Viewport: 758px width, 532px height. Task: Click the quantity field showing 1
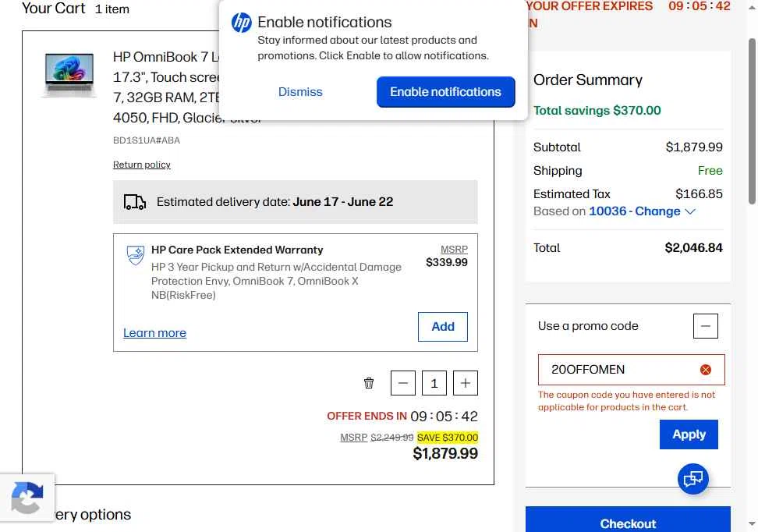point(434,383)
